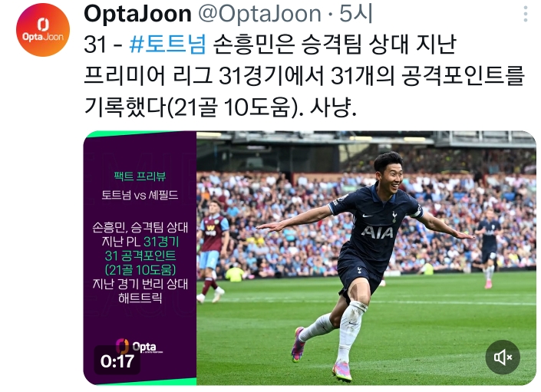Click the AIA sponsor logo on jersey
Image resolution: width=541 pixels, height=392 pixels.
[x=377, y=232]
